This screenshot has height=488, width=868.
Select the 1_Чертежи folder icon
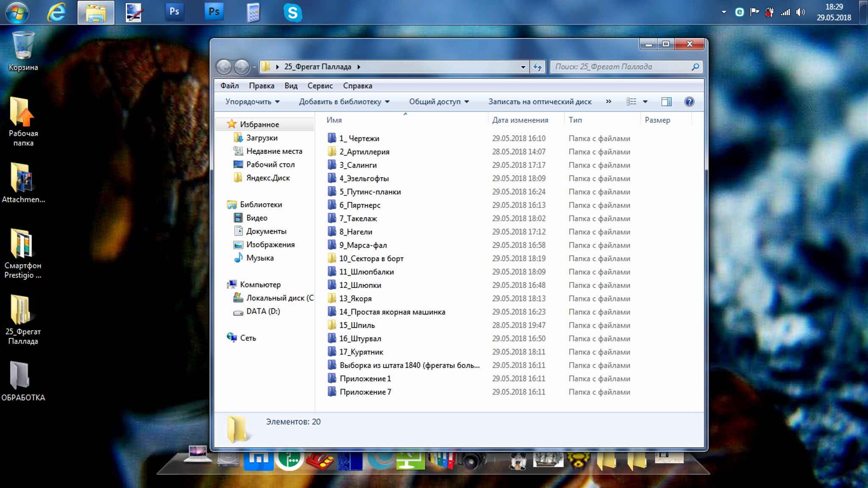(x=332, y=138)
